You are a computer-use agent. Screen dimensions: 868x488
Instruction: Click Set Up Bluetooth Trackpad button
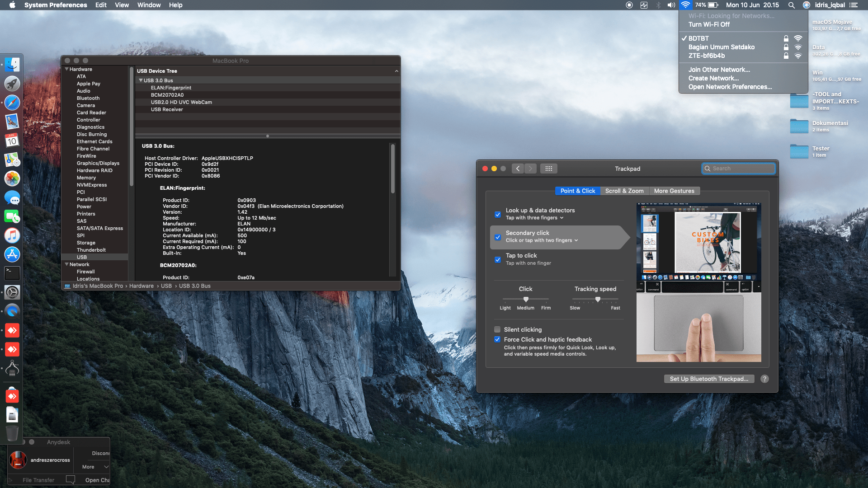tap(709, 379)
